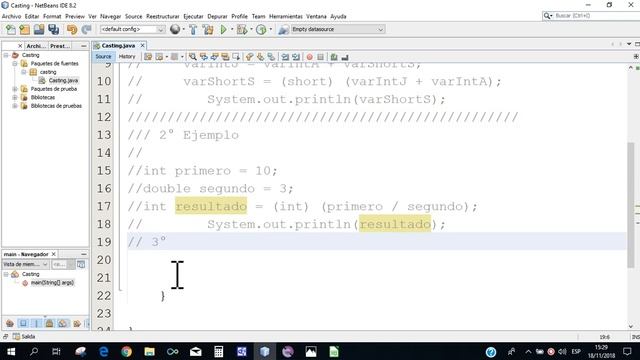Click the Undo toolbar icon
640x360 pixels.
[72, 29]
